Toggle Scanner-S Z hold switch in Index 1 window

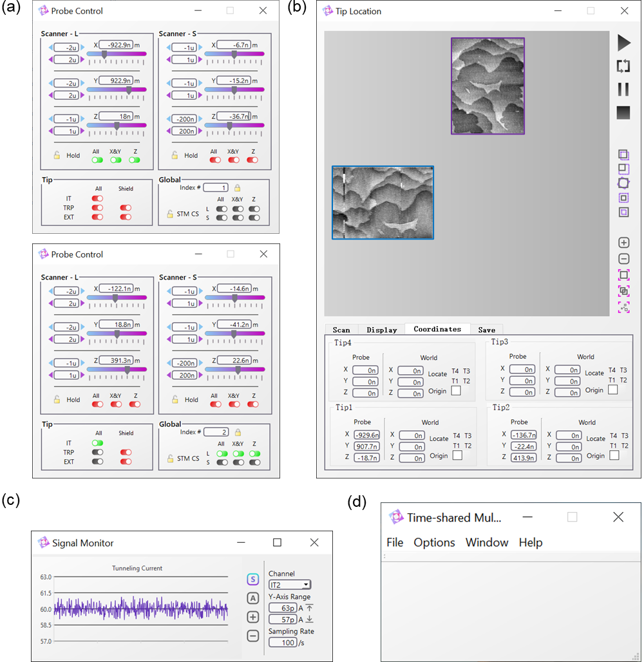click(252, 160)
